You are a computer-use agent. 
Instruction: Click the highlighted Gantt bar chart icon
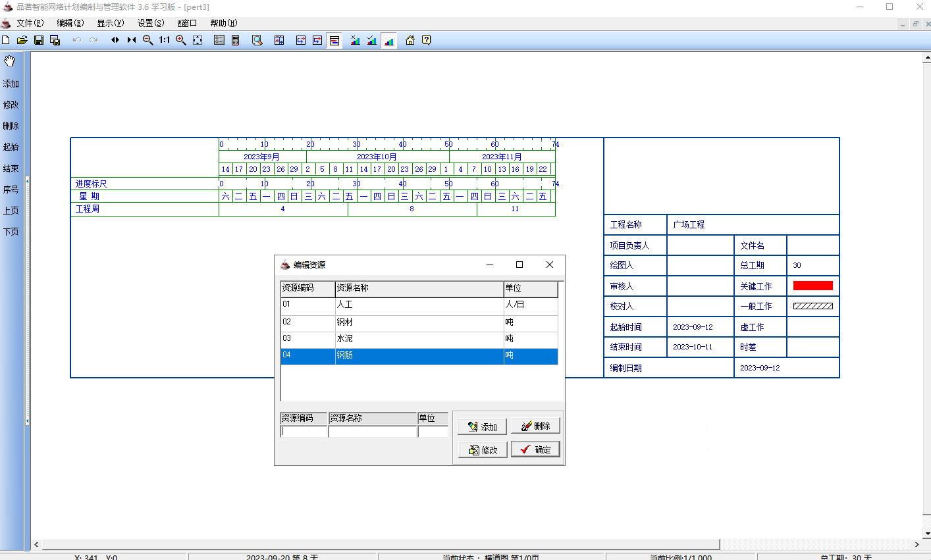[334, 40]
